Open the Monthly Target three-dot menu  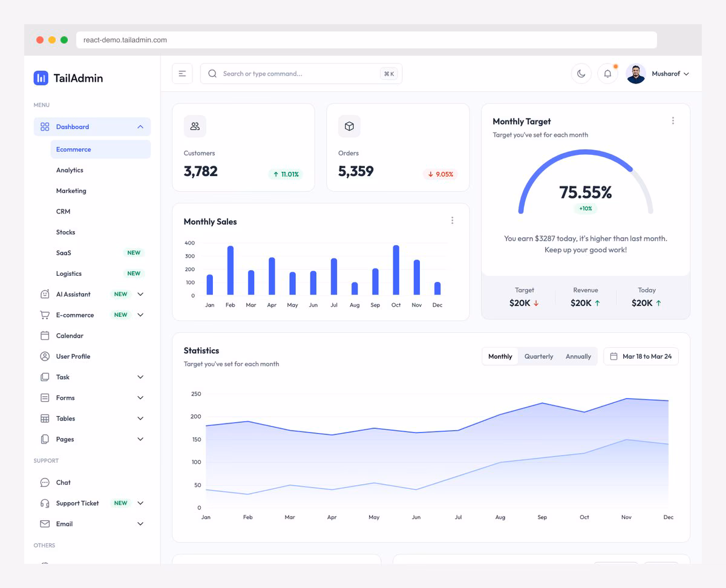673,120
